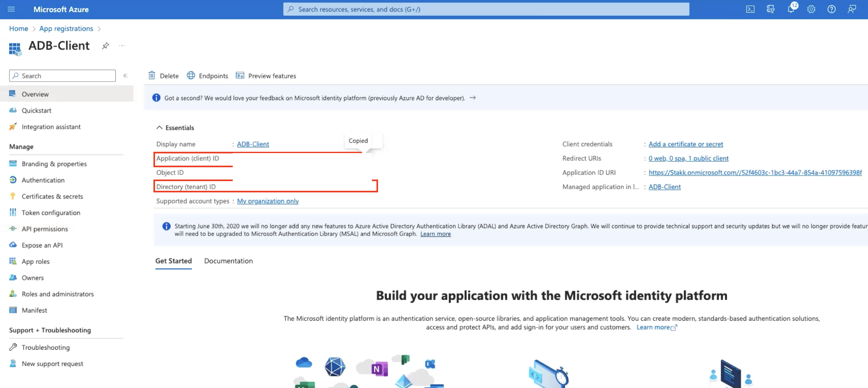Collapse the left sidebar with double-chevron

coord(125,76)
